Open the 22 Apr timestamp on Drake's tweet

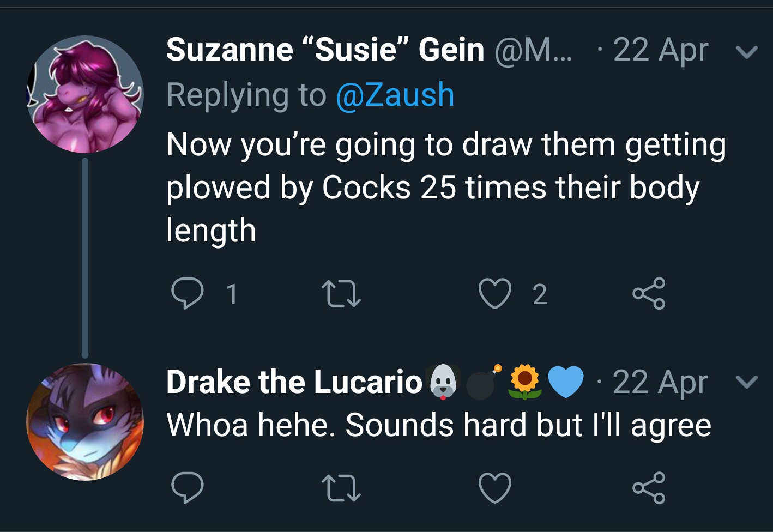(660, 382)
